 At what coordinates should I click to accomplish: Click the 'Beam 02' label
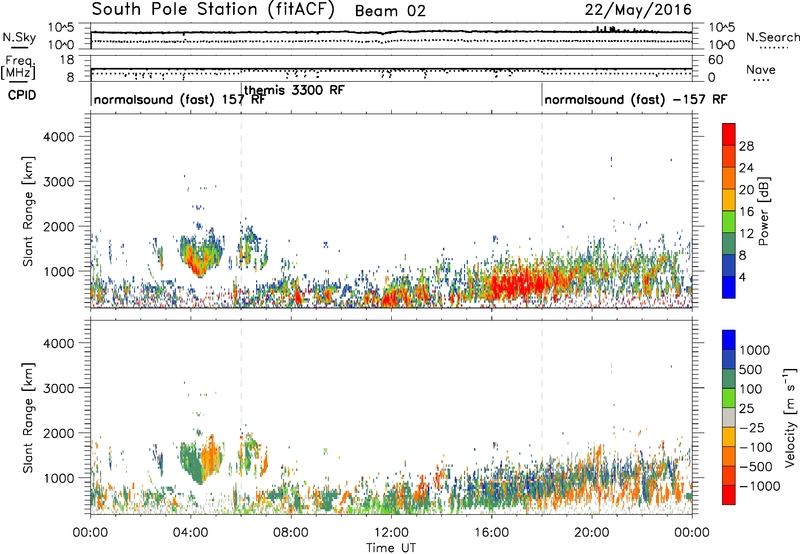(x=390, y=11)
